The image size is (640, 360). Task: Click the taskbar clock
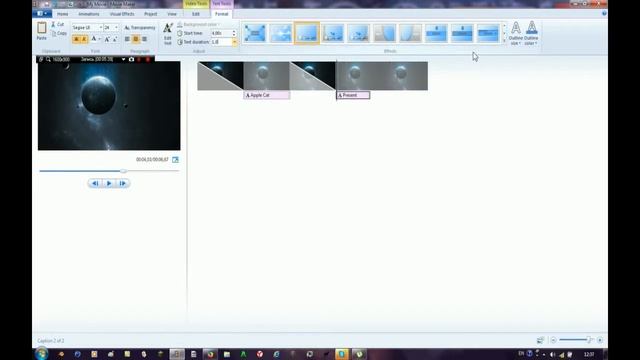pyautogui.click(x=589, y=354)
